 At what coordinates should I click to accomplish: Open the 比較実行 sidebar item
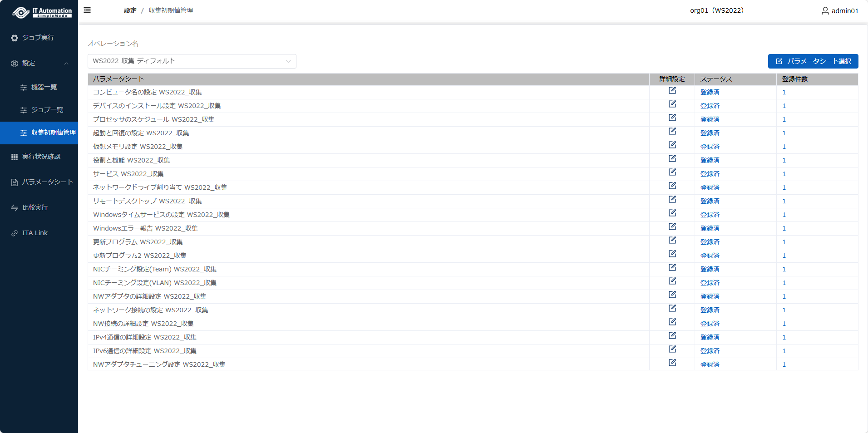(x=35, y=207)
